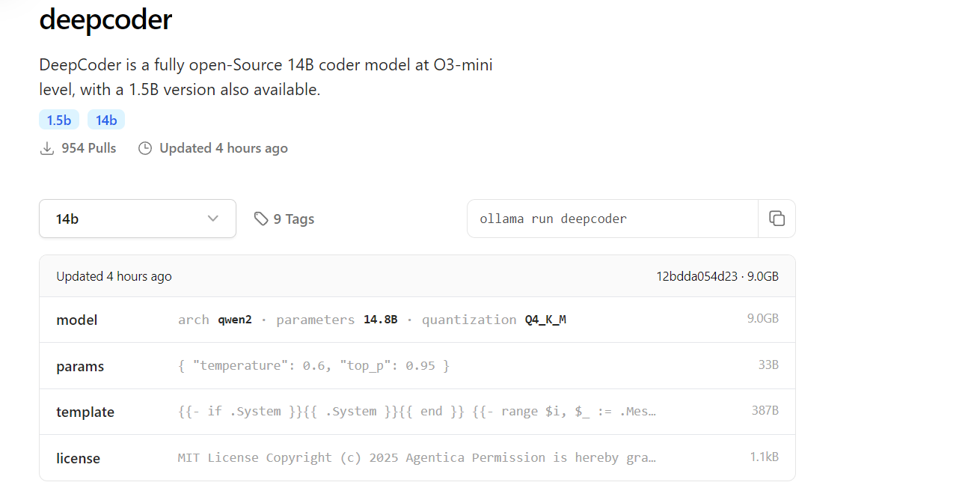Image resolution: width=980 pixels, height=500 pixels.
Task: Expand the model tag selector chevron
Action: pyautogui.click(x=212, y=219)
